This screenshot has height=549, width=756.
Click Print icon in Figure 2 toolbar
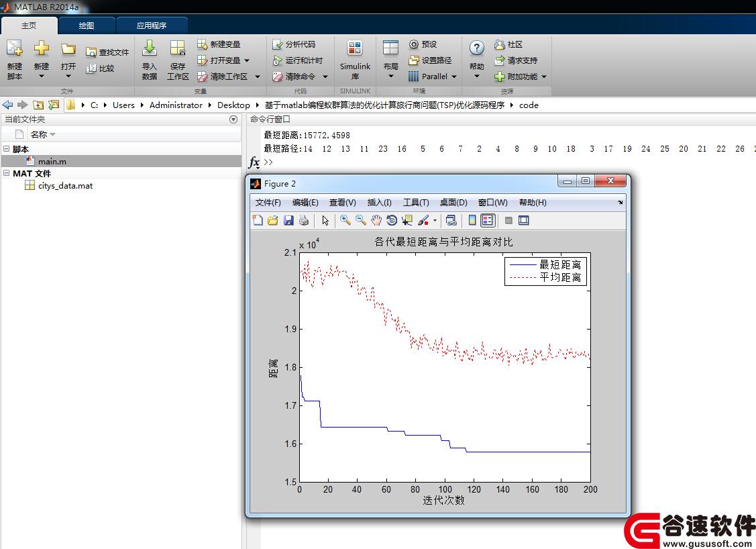coord(304,220)
